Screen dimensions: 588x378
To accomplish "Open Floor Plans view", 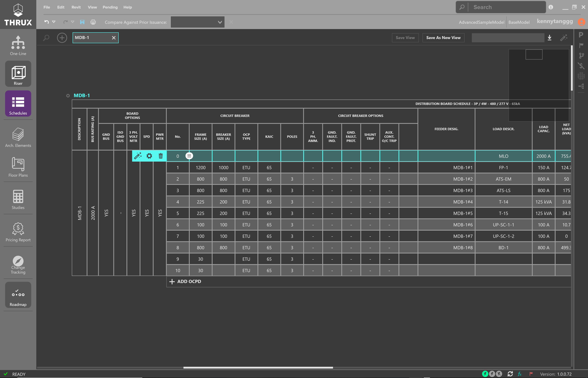I will (x=18, y=167).
